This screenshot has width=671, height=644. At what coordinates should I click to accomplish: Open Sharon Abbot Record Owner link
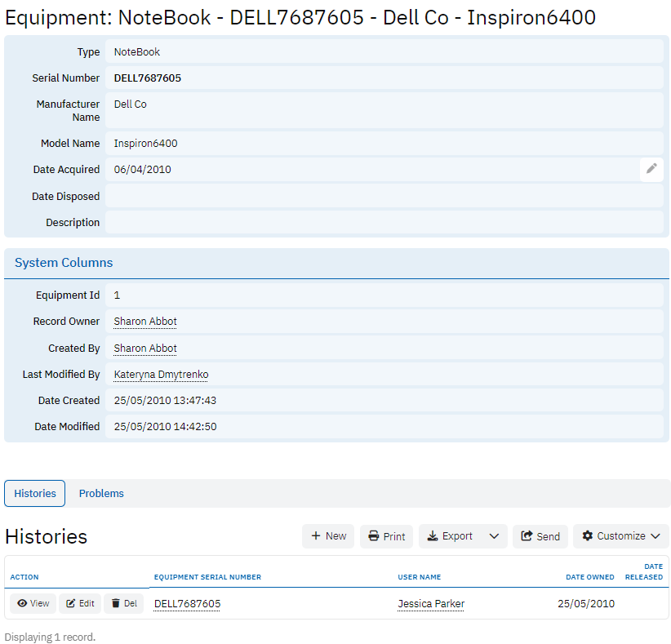click(x=145, y=322)
